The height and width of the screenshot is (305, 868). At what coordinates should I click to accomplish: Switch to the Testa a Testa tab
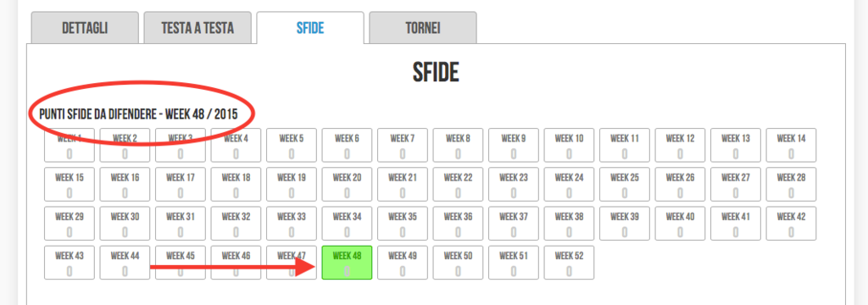[x=198, y=28]
